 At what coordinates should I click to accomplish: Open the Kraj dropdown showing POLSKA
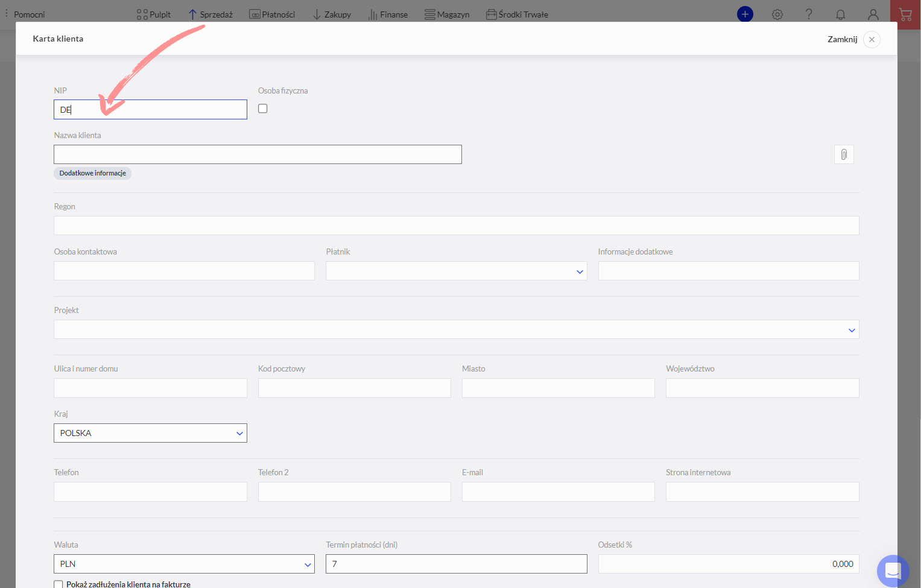(150, 433)
